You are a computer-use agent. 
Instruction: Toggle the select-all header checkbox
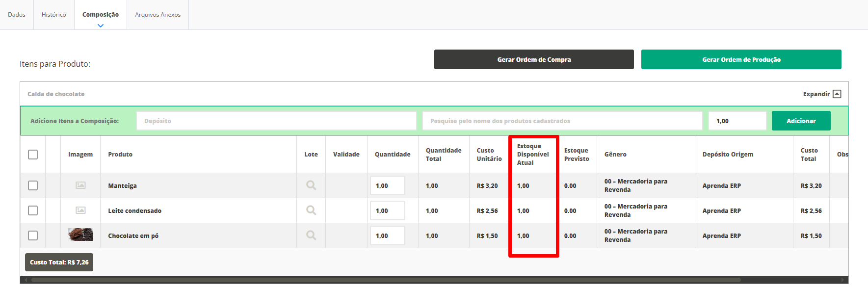pyautogui.click(x=33, y=155)
